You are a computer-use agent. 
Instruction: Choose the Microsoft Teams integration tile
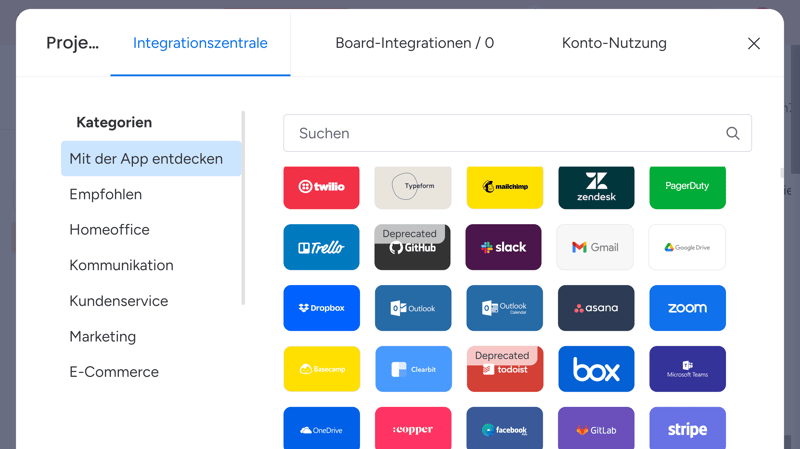(687, 369)
